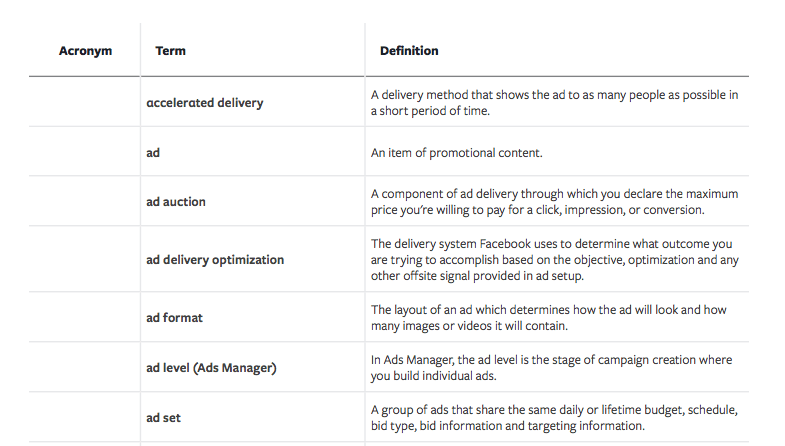Click the ad level definition text
785x446 pixels.
(x=551, y=367)
